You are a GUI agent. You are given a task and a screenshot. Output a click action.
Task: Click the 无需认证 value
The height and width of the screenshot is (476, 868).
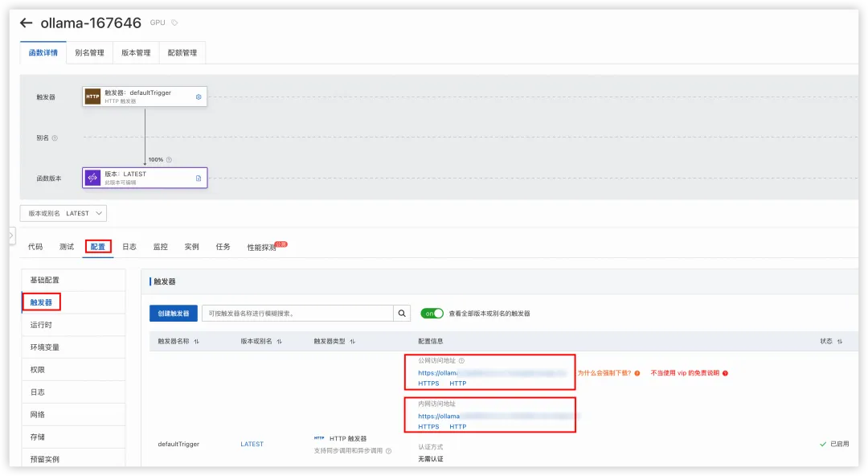pos(431,459)
